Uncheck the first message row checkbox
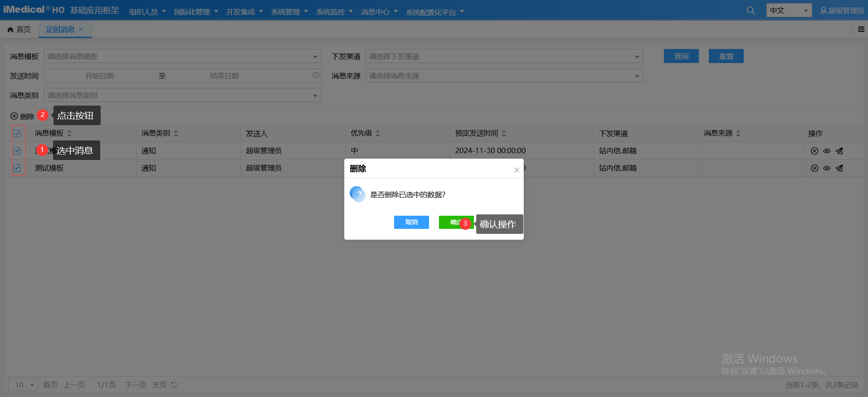The image size is (868, 397). pos(17,151)
